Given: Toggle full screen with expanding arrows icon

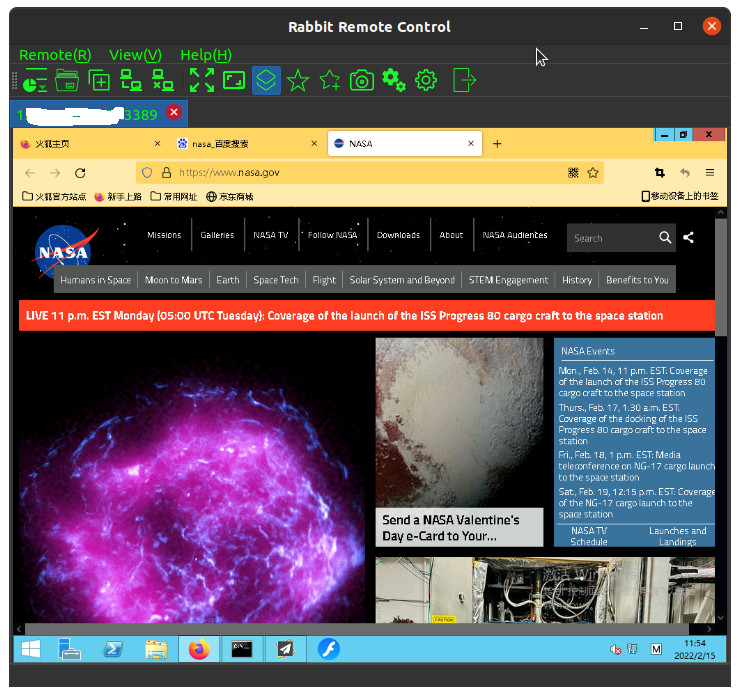Looking at the screenshot, I should pyautogui.click(x=202, y=80).
